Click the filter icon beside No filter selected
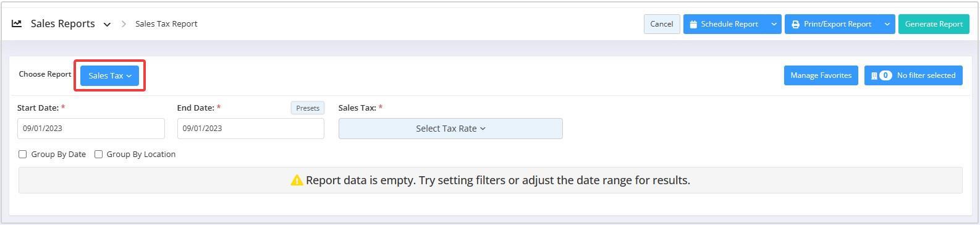This screenshot has height=225, width=980. click(874, 75)
